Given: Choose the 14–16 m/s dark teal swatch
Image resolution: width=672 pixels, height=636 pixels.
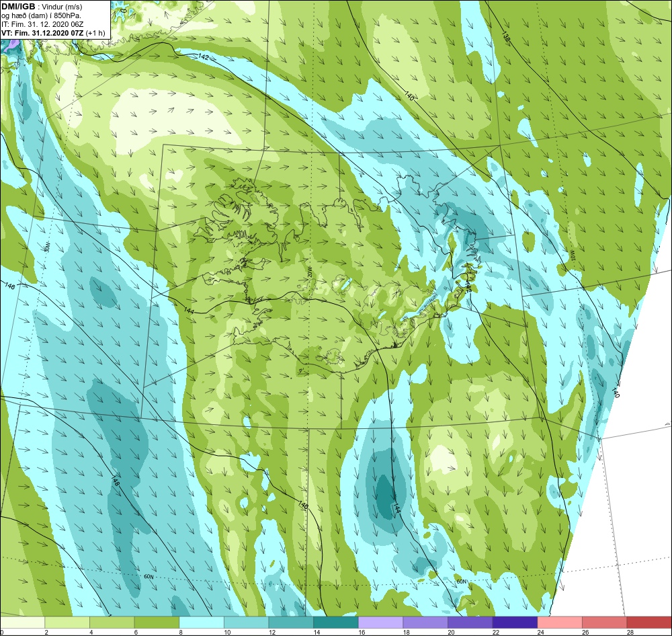Looking at the screenshot, I should [336, 623].
